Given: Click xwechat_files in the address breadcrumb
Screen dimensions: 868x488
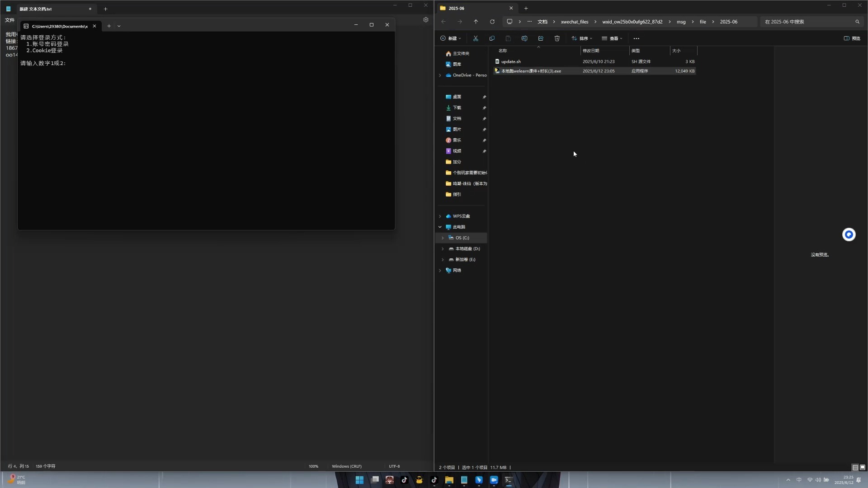Looking at the screenshot, I should (575, 22).
